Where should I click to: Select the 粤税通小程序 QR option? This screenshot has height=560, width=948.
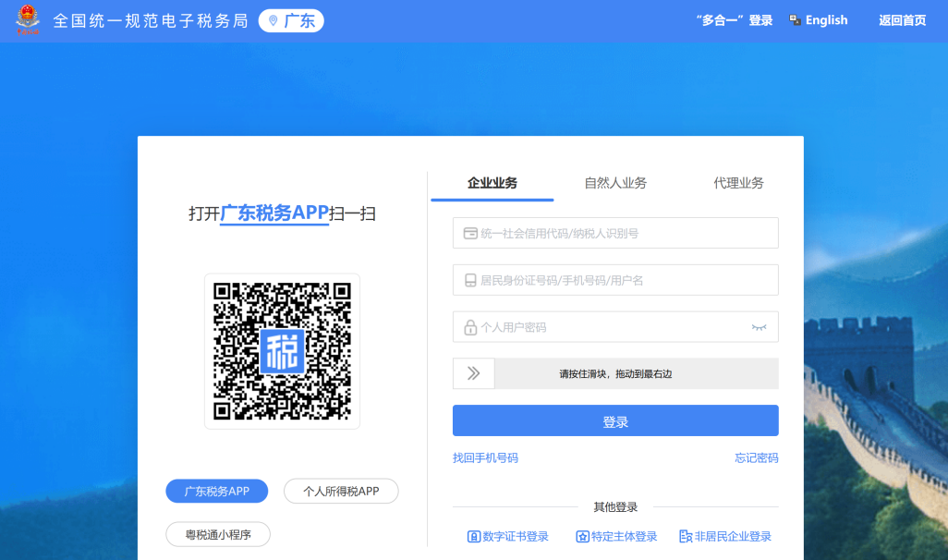[218, 534]
